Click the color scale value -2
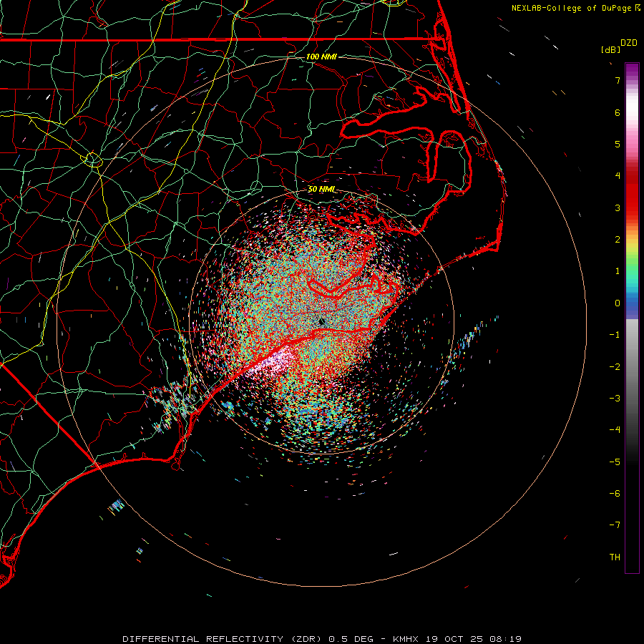This screenshot has width=644, height=644. pyautogui.click(x=615, y=367)
